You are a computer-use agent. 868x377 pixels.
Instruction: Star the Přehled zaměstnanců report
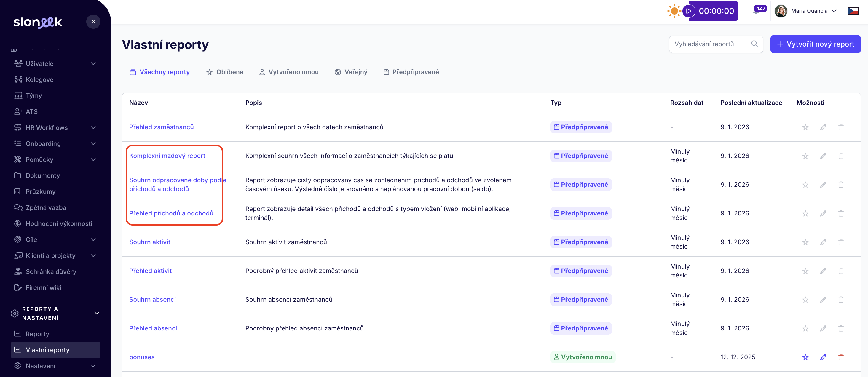click(x=805, y=127)
